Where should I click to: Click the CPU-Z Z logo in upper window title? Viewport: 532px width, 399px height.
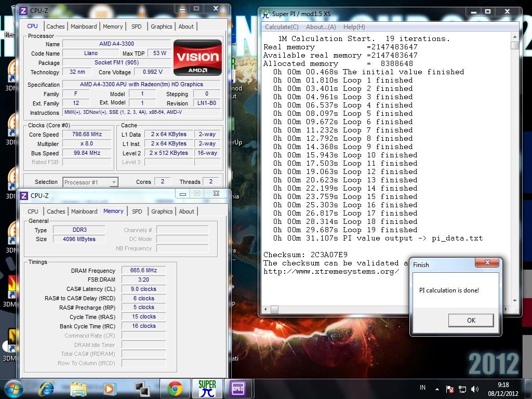[x=23, y=10]
